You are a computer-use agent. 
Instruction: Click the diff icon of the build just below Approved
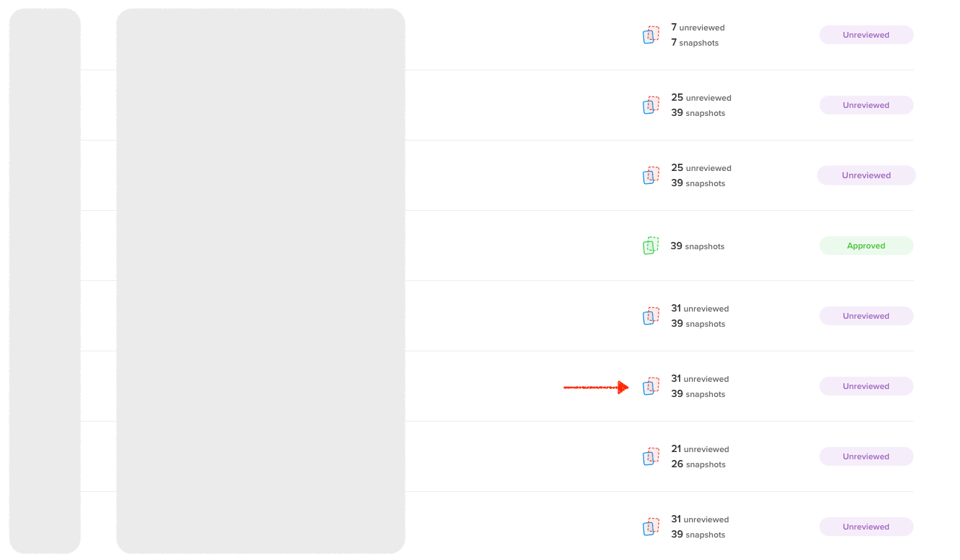[651, 316]
